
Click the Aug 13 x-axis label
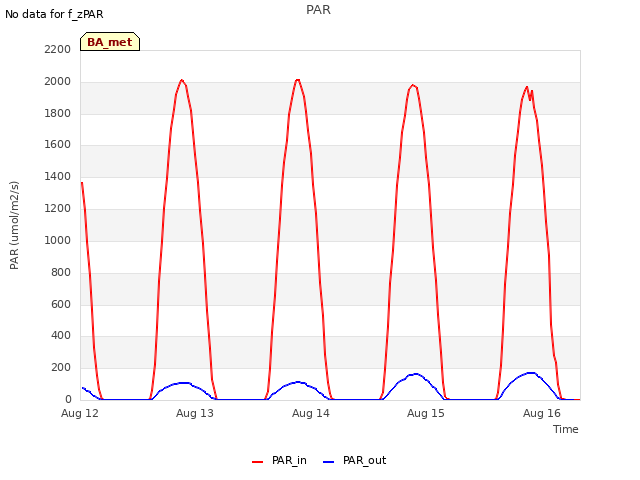click(x=195, y=413)
